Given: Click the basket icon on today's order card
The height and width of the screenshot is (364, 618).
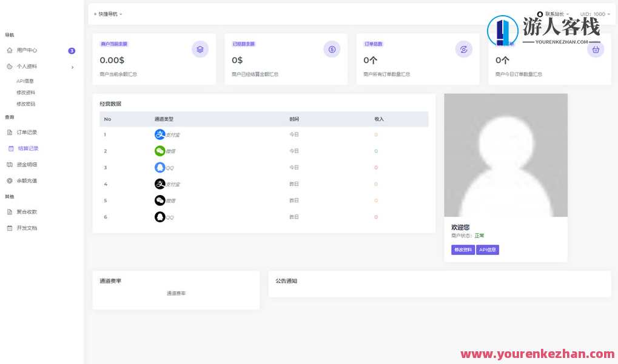Looking at the screenshot, I should (x=596, y=49).
